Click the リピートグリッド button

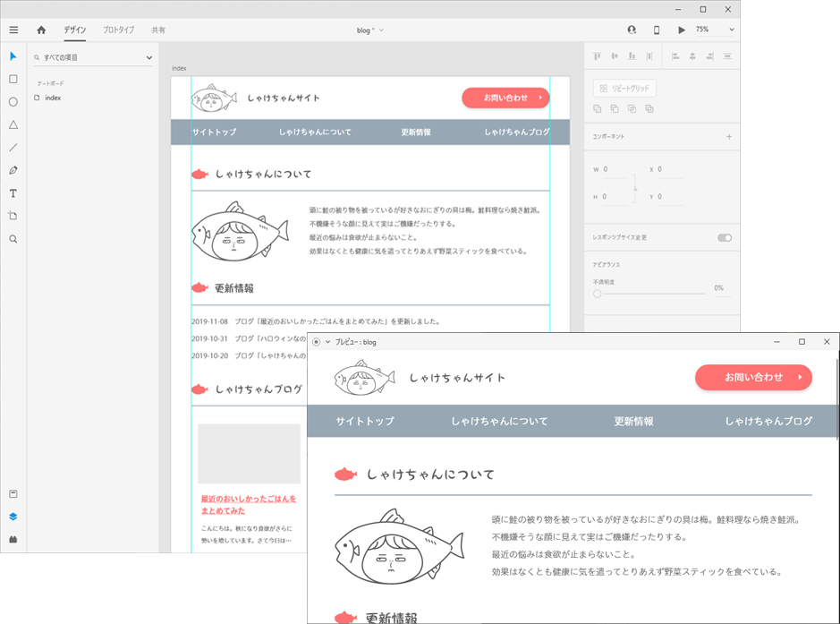pyautogui.click(x=624, y=89)
